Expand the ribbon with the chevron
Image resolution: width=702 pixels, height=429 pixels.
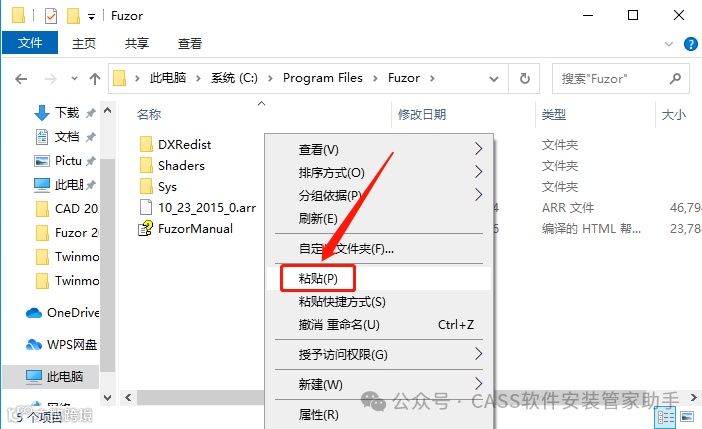669,44
